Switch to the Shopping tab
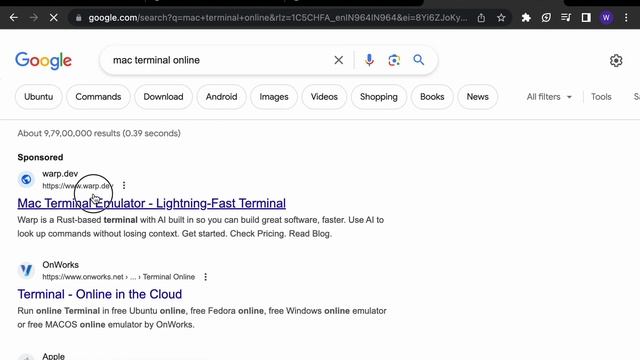The height and width of the screenshot is (360, 640). tap(379, 97)
